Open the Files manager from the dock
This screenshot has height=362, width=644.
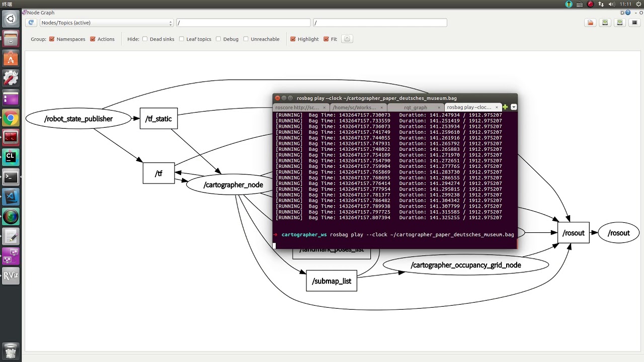point(11,39)
